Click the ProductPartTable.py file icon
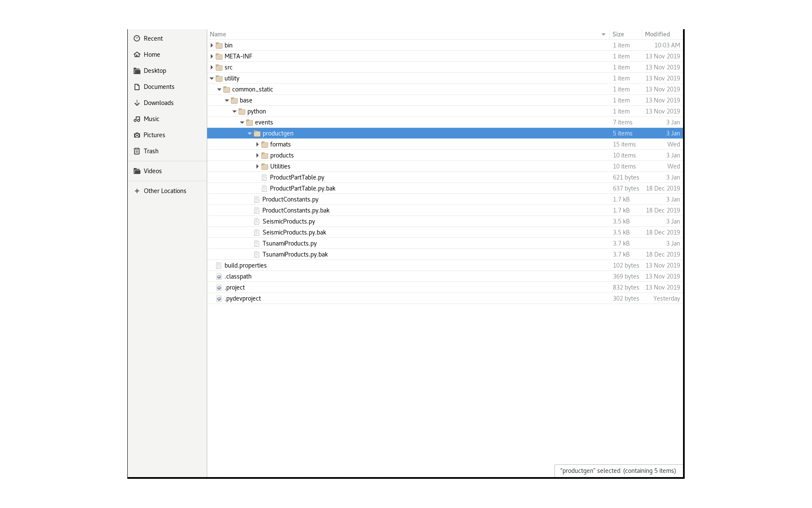Viewport: 812px width, 508px height. coord(264,177)
